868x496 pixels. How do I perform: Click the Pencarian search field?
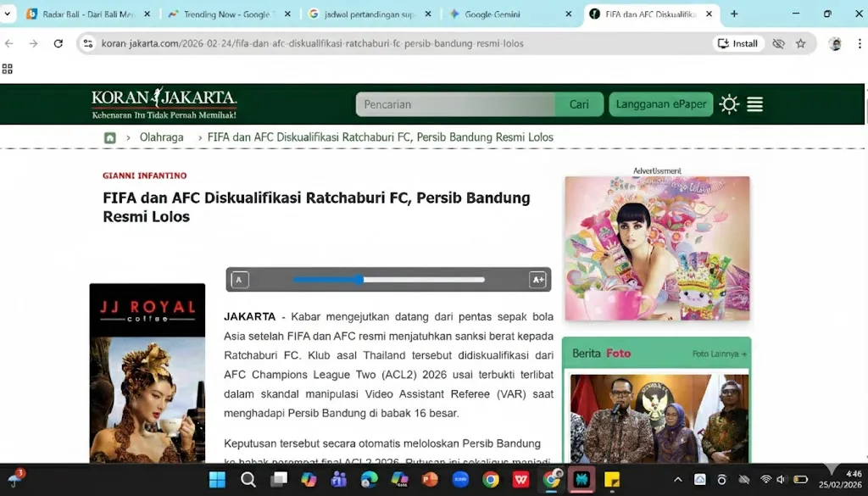click(455, 104)
